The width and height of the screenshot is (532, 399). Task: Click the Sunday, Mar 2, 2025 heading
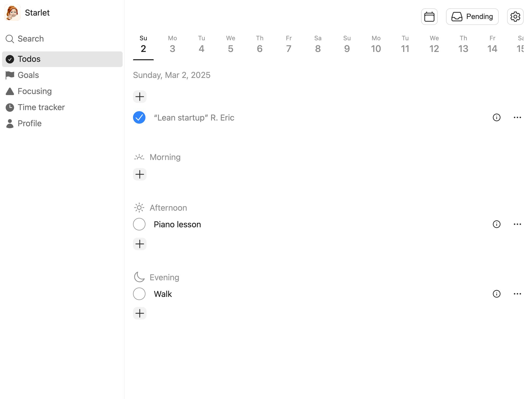pos(172,75)
